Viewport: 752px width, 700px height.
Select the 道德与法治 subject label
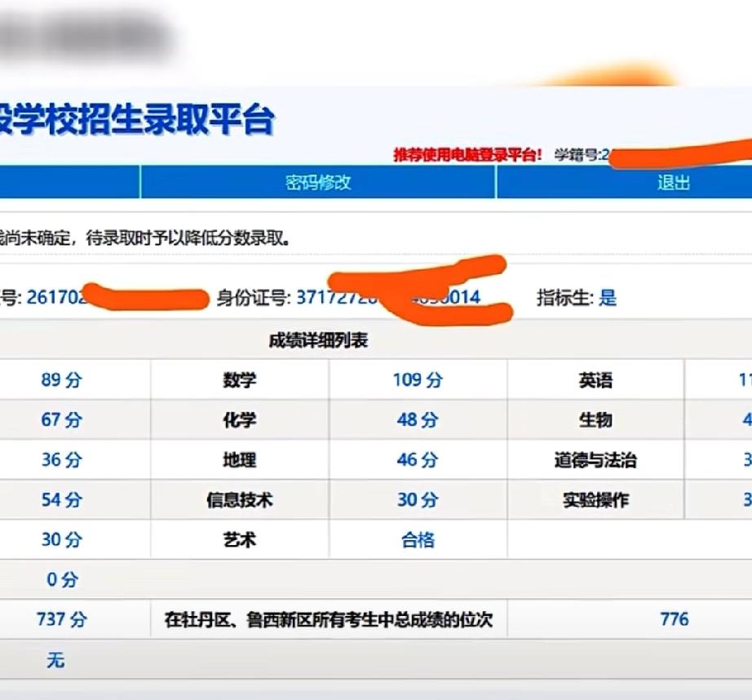[595, 460]
